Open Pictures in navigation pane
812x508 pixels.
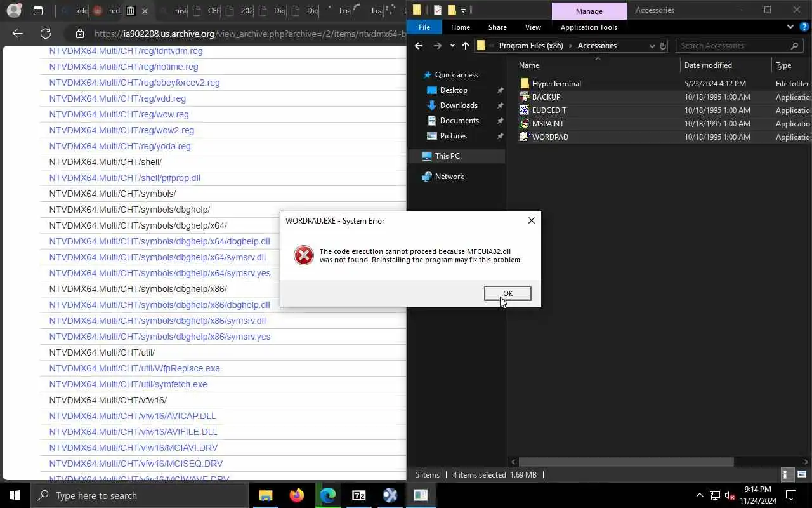click(453, 136)
